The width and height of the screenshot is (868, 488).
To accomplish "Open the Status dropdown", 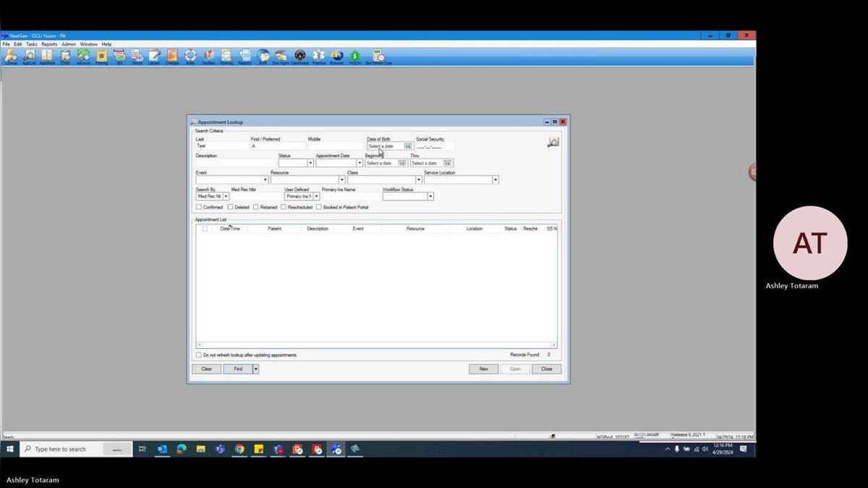I will (311, 163).
